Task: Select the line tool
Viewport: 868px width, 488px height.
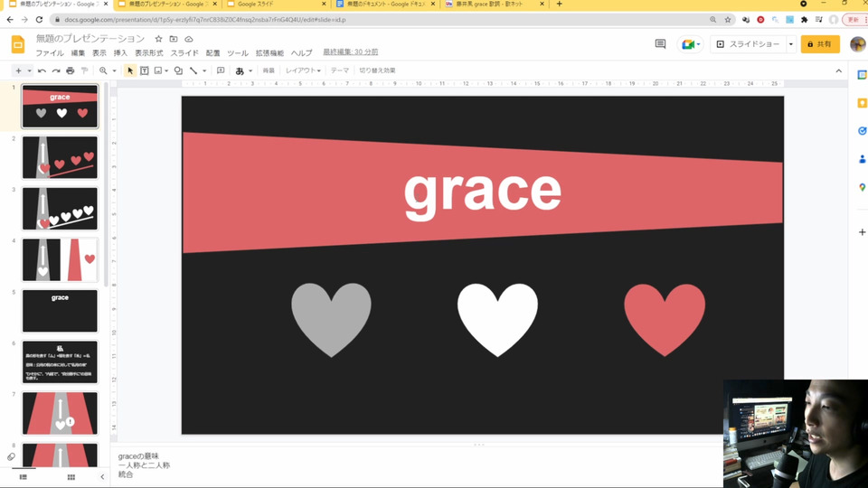Action: tap(193, 70)
